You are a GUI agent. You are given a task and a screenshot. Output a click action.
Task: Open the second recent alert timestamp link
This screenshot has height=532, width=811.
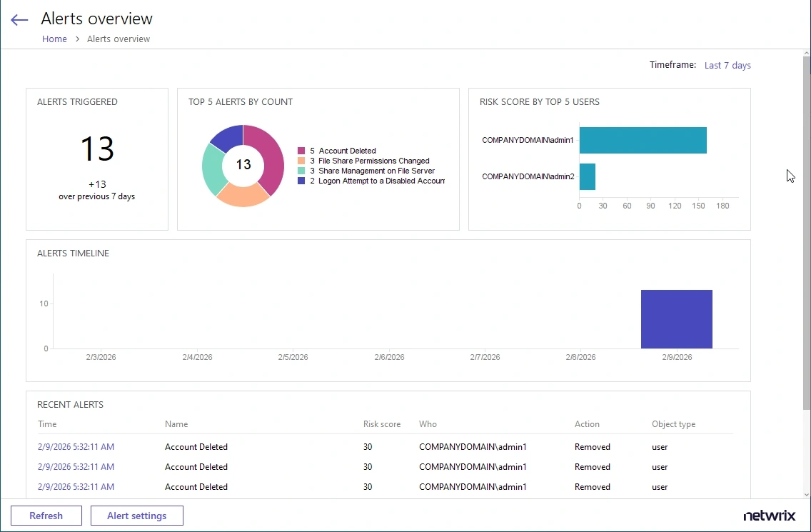coord(76,467)
